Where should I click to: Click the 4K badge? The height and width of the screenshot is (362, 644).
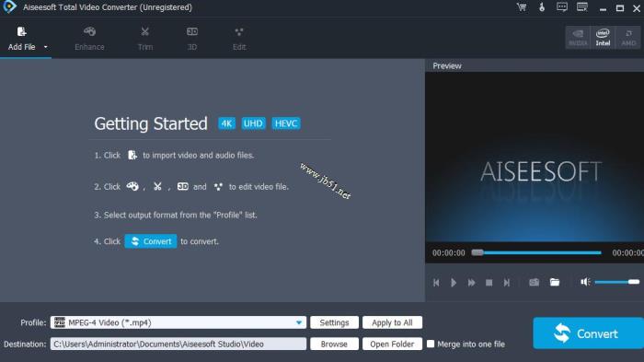click(x=226, y=123)
